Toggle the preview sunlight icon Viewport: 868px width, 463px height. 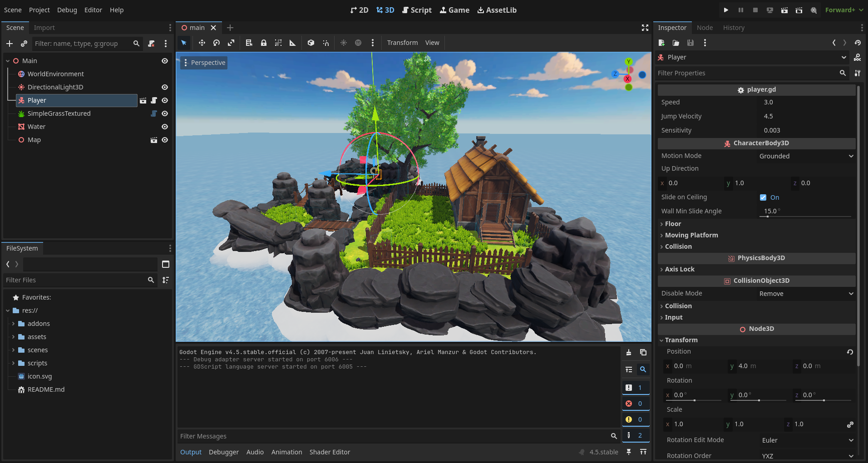pyautogui.click(x=344, y=43)
